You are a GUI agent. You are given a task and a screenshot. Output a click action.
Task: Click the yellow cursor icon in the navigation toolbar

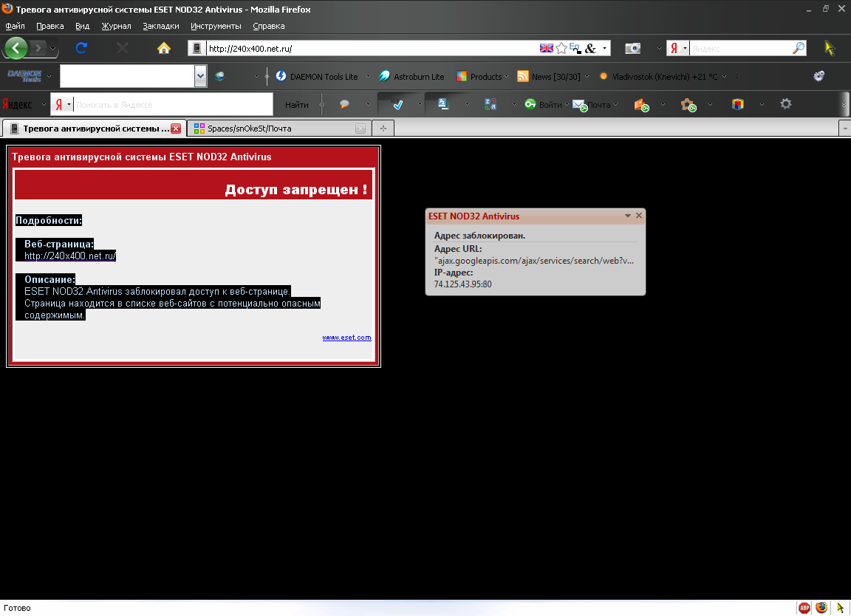pyautogui.click(x=830, y=48)
